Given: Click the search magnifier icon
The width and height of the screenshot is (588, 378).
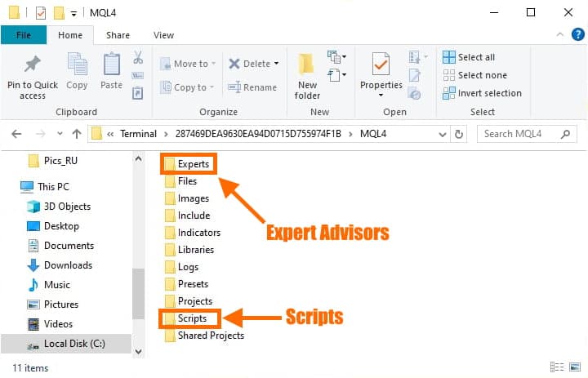Looking at the screenshot, I should [565, 134].
